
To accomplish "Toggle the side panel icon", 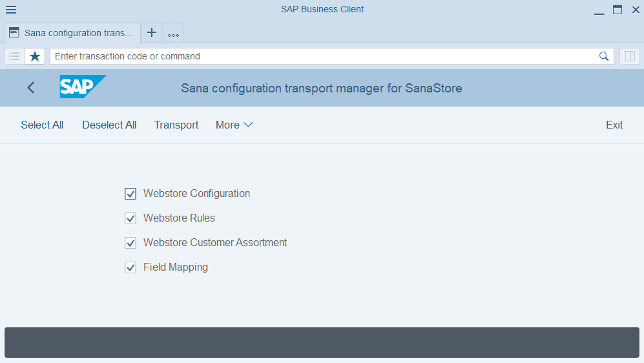I will click(x=630, y=56).
